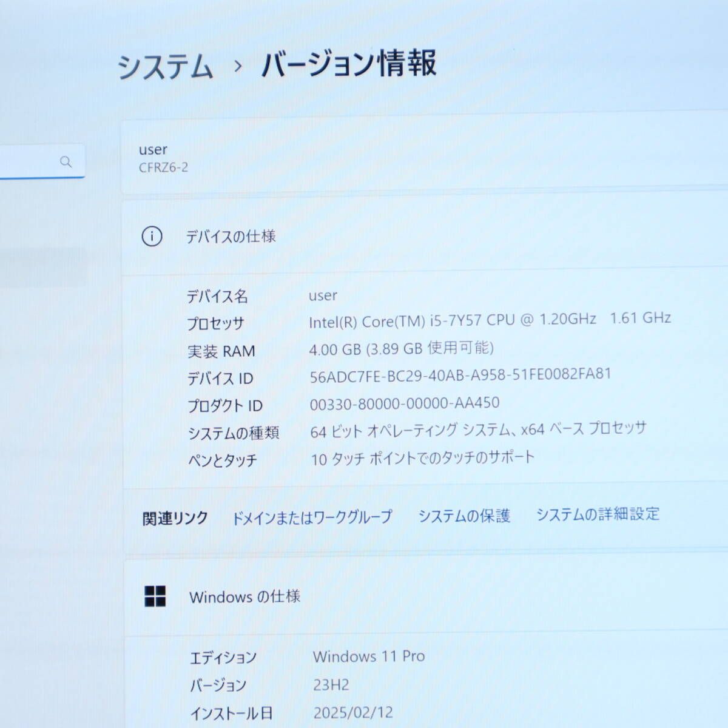The image size is (728, 728).
Task: Click the バージョン label under Windows の仕様
Action: point(218,686)
